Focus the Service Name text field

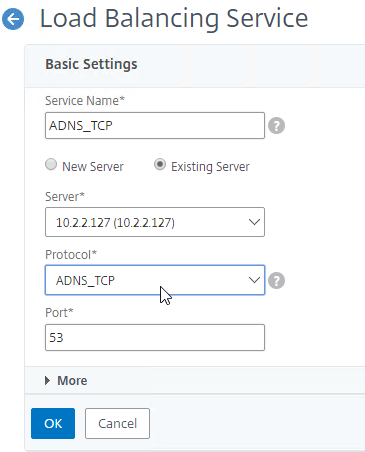pos(155,126)
